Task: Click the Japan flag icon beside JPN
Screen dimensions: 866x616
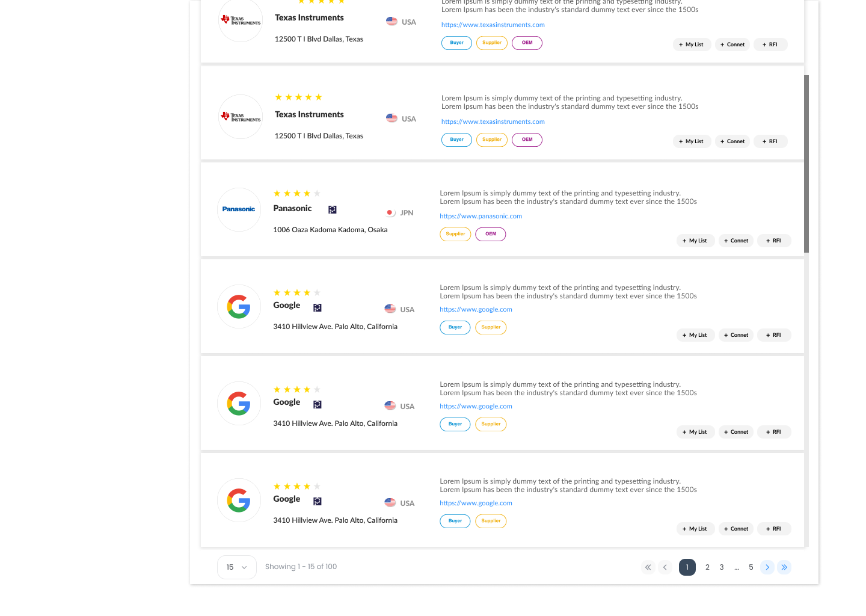Action: [390, 213]
